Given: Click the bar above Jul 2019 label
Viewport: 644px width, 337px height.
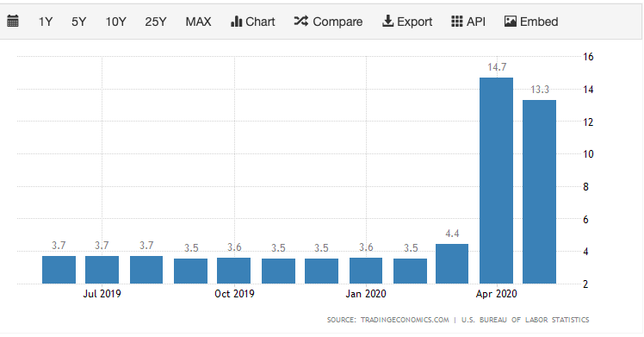Looking at the screenshot, I should point(102,270).
